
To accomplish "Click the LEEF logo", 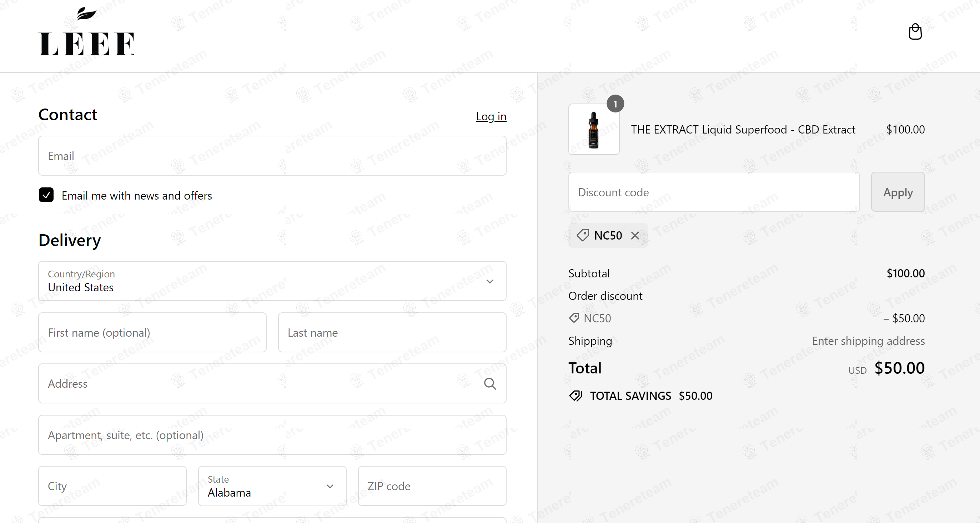I will [86, 32].
